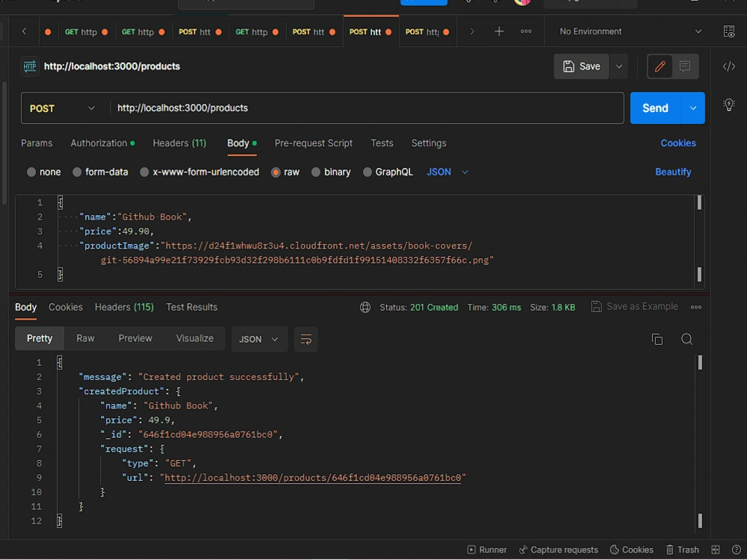Screen dimensions: 747x560
Task: Open response options three-dot menu
Action: tap(696, 307)
